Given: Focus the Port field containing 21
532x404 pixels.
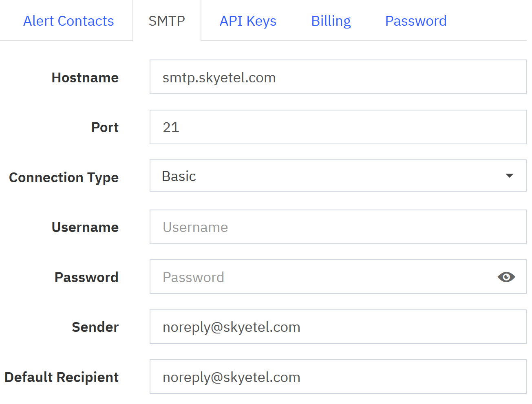Looking at the screenshot, I should click(x=338, y=127).
